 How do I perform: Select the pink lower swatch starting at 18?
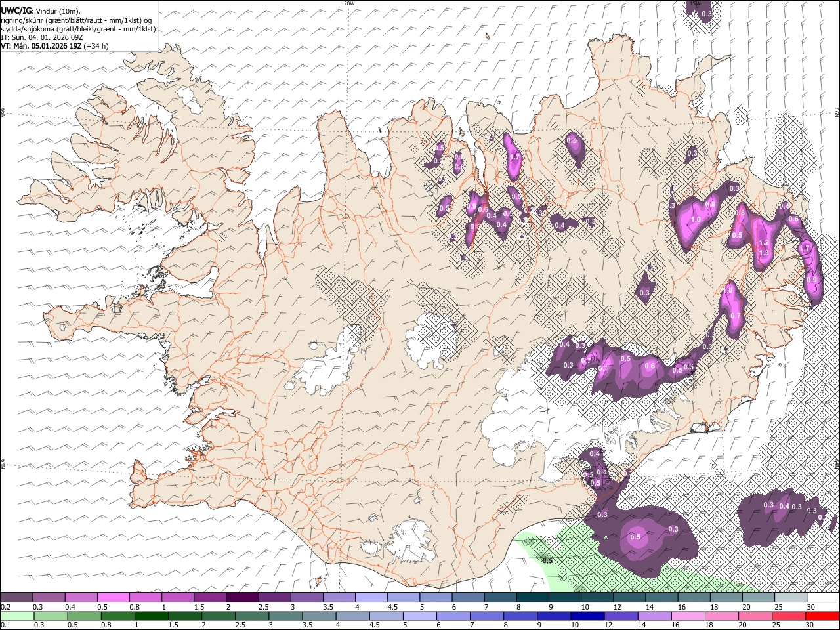tap(722, 616)
